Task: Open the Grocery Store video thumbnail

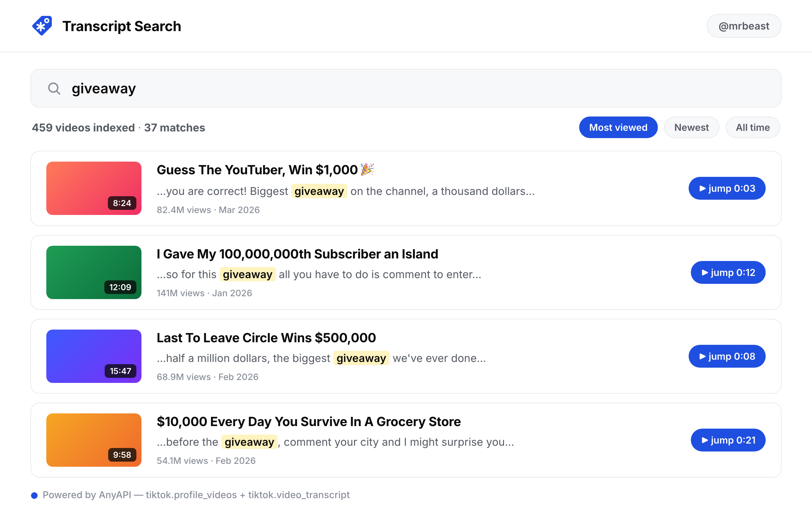Action: coord(94,440)
